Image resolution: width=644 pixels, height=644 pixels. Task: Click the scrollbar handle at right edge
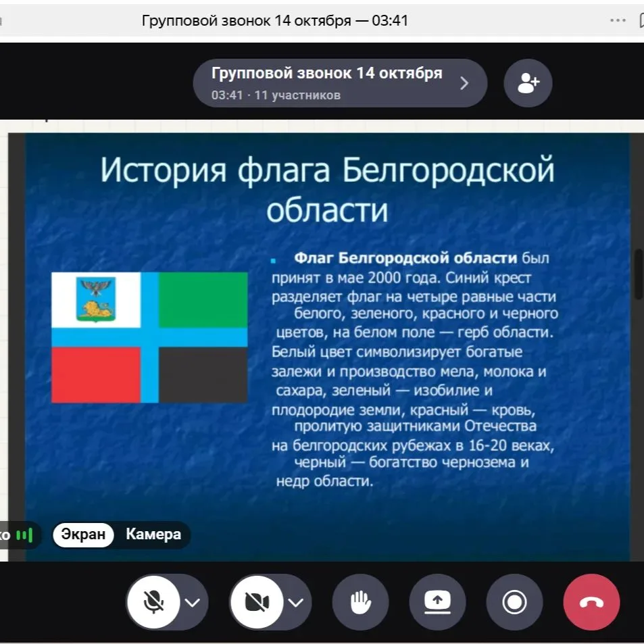[x=639, y=274]
